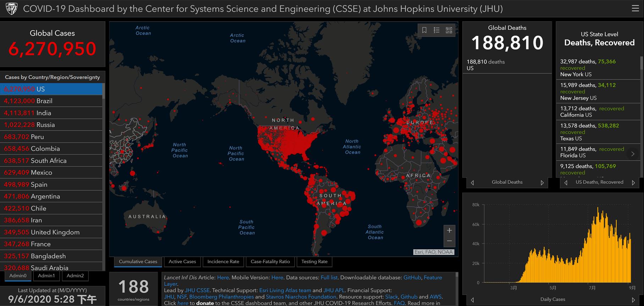
Task: Switch to Case-Fatality Ratio tab
Action: pyautogui.click(x=270, y=262)
